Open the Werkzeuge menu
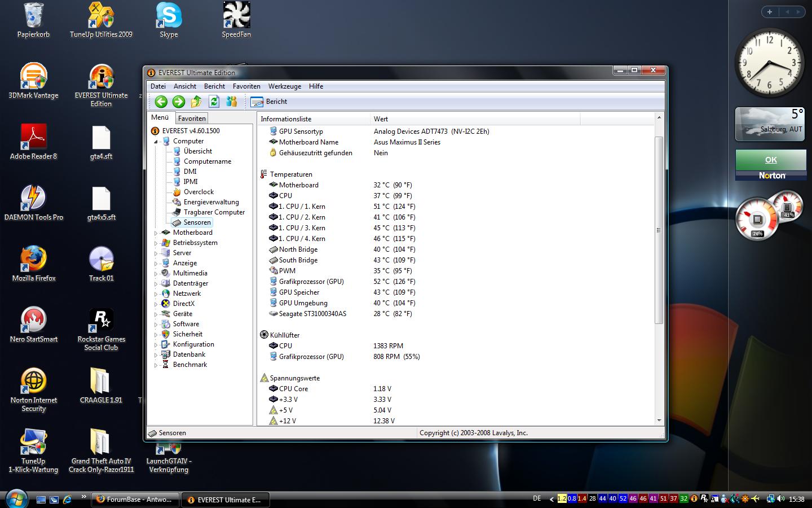 point(285,86)
